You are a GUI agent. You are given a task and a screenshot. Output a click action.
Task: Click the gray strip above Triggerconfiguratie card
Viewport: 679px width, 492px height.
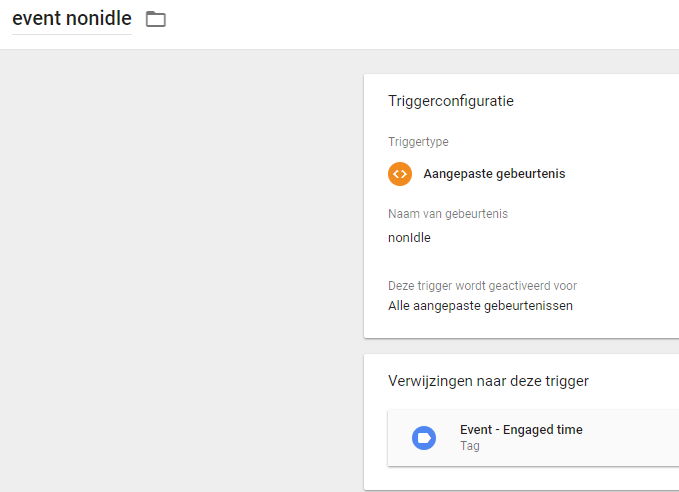520,62
